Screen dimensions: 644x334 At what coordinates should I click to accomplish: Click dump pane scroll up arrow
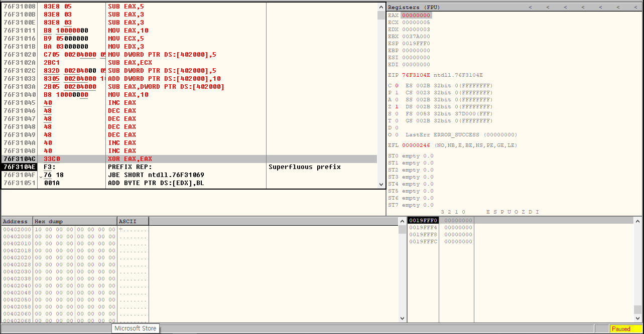coord(402,222)
